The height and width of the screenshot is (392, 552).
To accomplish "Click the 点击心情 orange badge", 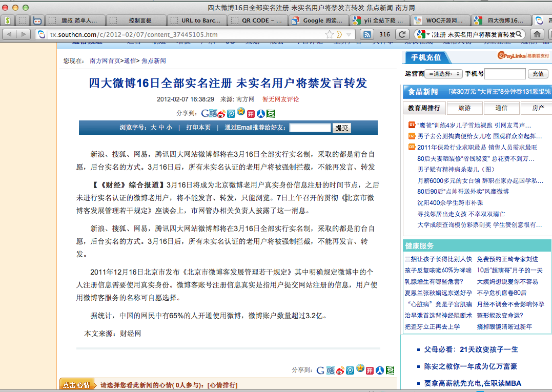I will pos(77,385).
